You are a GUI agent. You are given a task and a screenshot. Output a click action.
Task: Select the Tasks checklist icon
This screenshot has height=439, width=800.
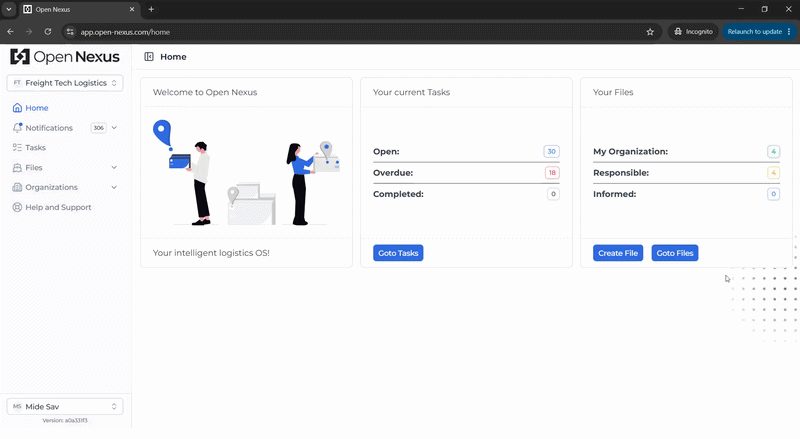tap(17, 148)
